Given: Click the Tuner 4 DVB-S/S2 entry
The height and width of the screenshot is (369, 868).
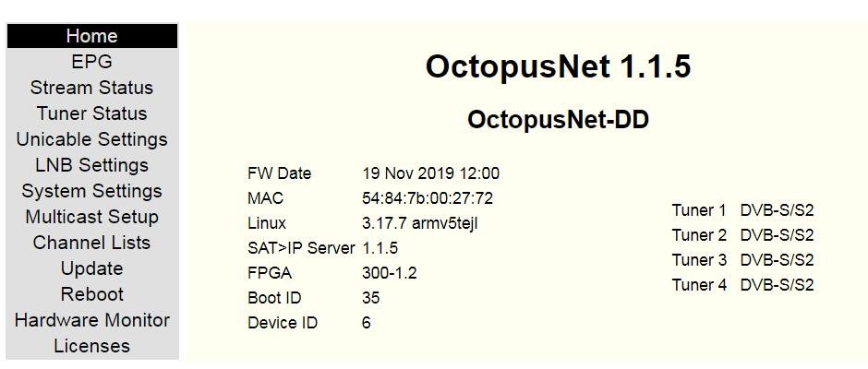Looking at the screenshot, I should tap(742, 285).
